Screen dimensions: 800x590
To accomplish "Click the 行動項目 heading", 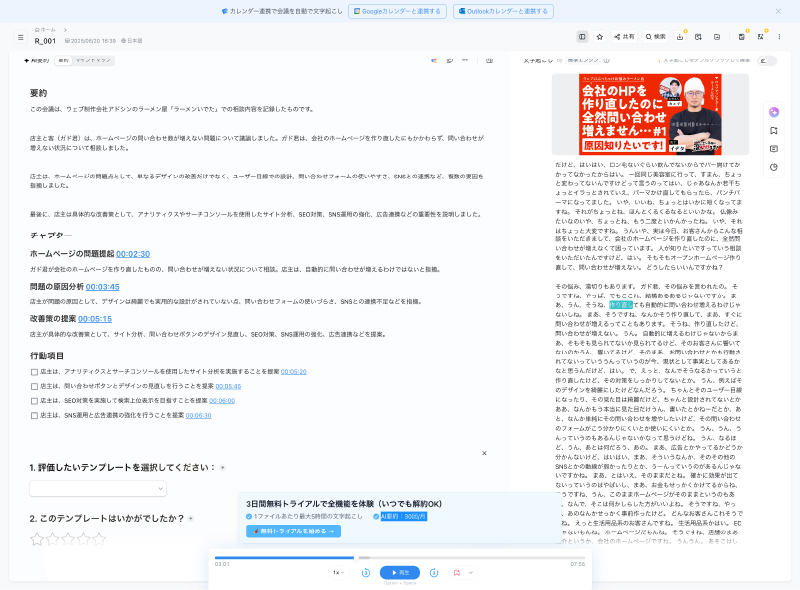I will click(46, 356).
